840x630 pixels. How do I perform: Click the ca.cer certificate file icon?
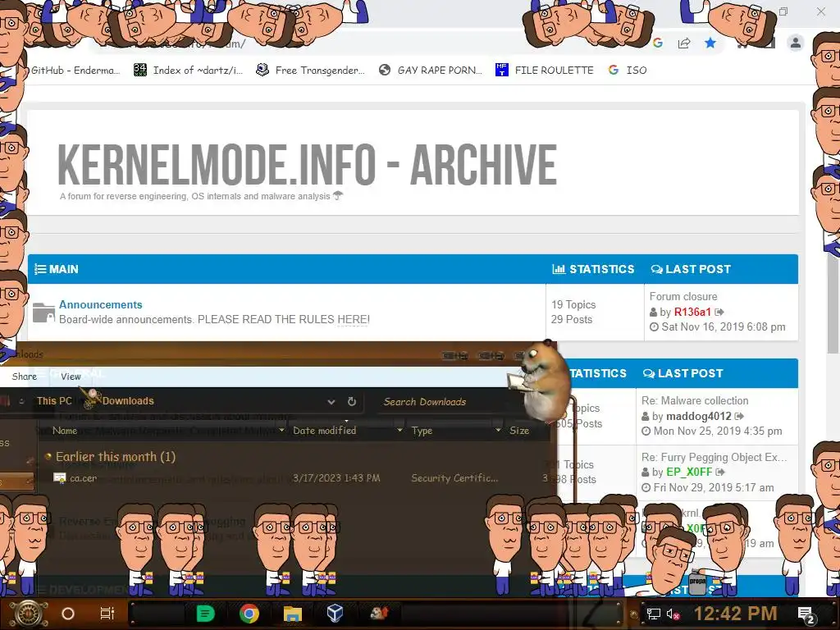coord(59,478)
